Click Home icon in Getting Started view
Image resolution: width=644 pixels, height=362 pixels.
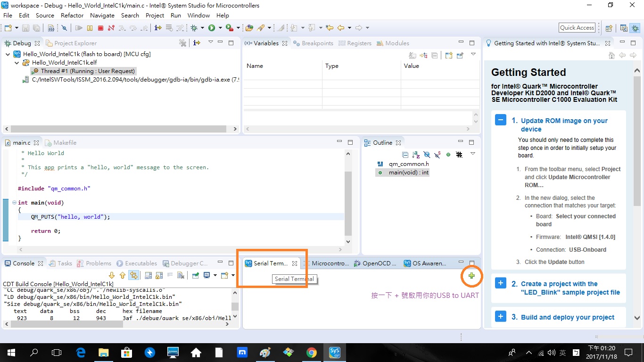point(611,55)
